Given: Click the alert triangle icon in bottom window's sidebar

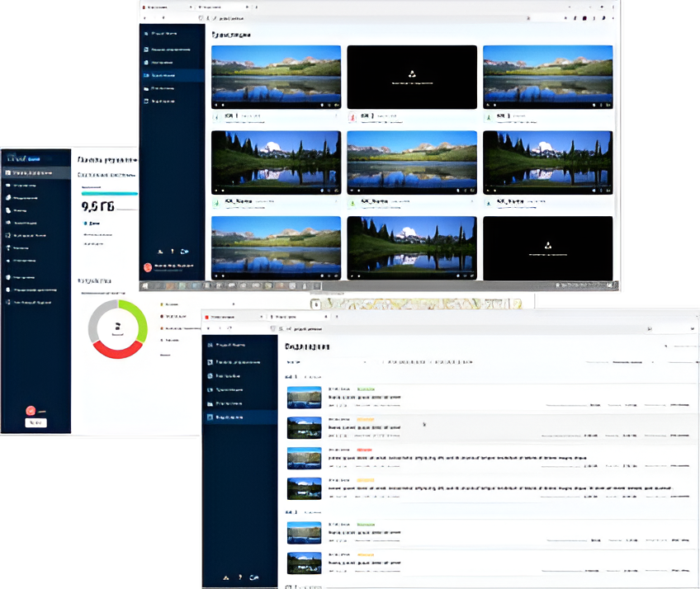Looking at the screenshot, I should click(x=226, y=577).
